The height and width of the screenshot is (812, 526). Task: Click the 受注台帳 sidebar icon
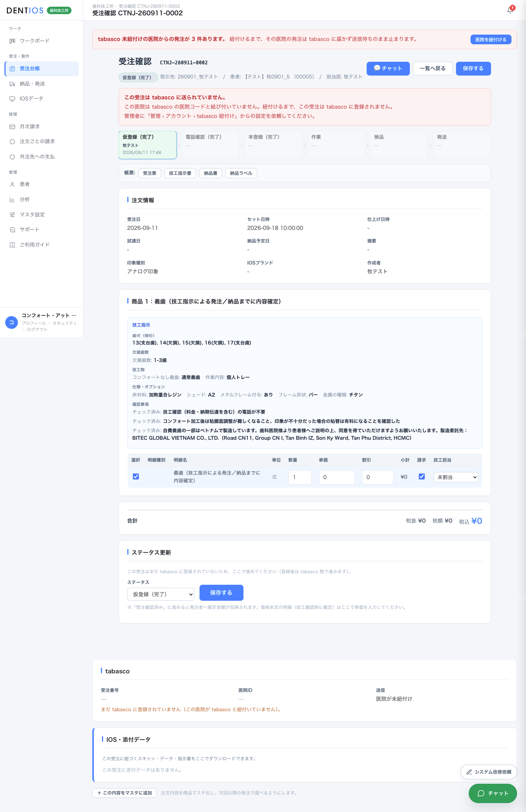(x=12, y=69)
